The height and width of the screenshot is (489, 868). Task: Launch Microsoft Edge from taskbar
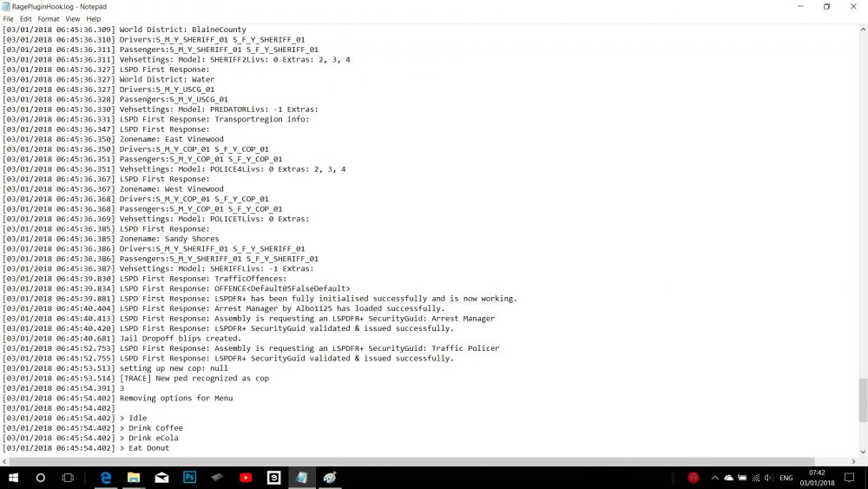pyautogui.click(x=105, y=478)
